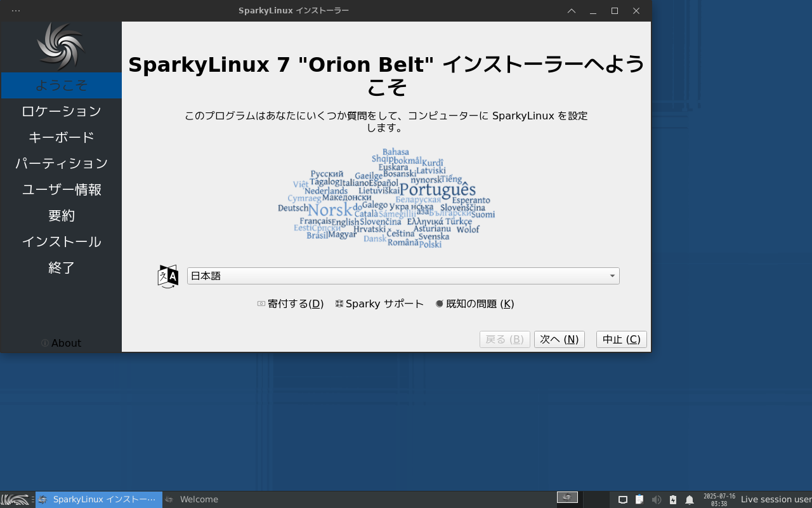The image size is (812, 508).
Task: Click the 中止 (C) cancel button
Action: pos(622,340)
